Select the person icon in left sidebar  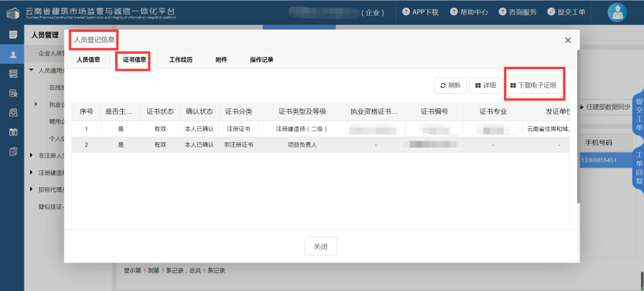tap(13, 54)
